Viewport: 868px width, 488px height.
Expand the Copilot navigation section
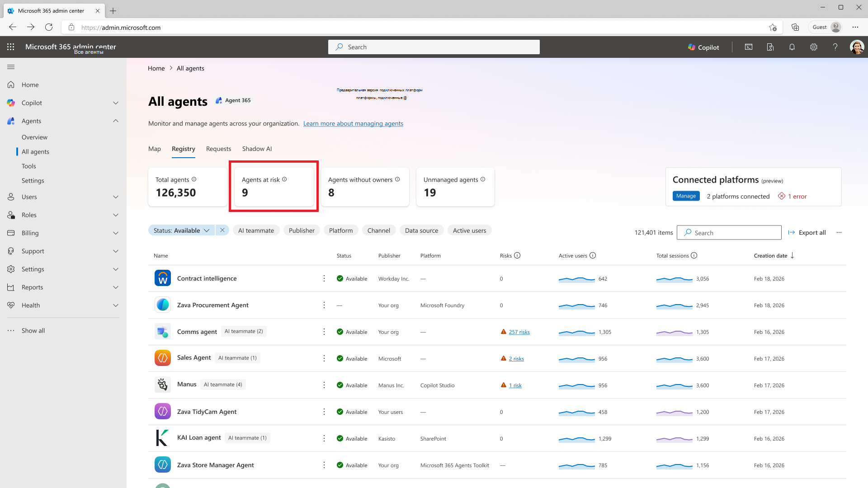point(116,103)
